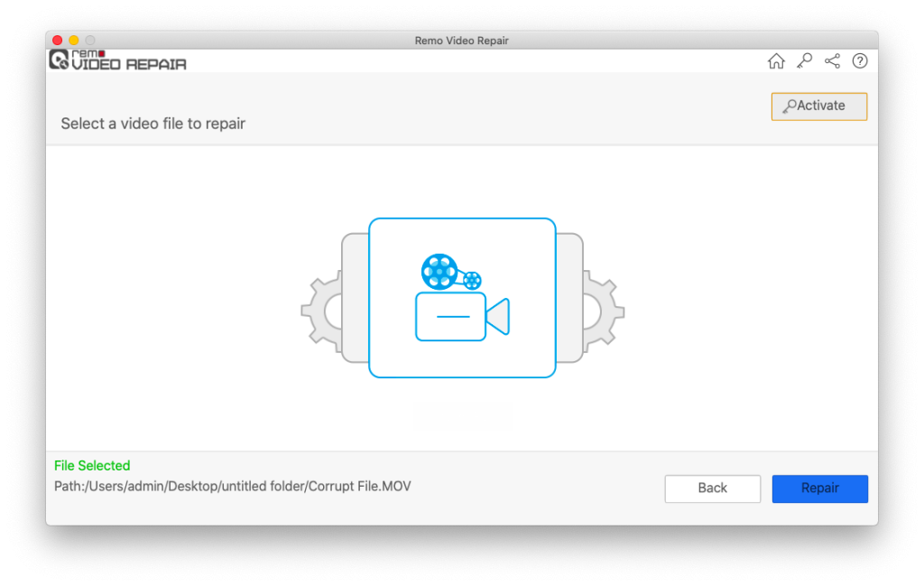Close the window with the red button
Image resolution: width=924 pixels, height=586 pixels.
(57, 40)
